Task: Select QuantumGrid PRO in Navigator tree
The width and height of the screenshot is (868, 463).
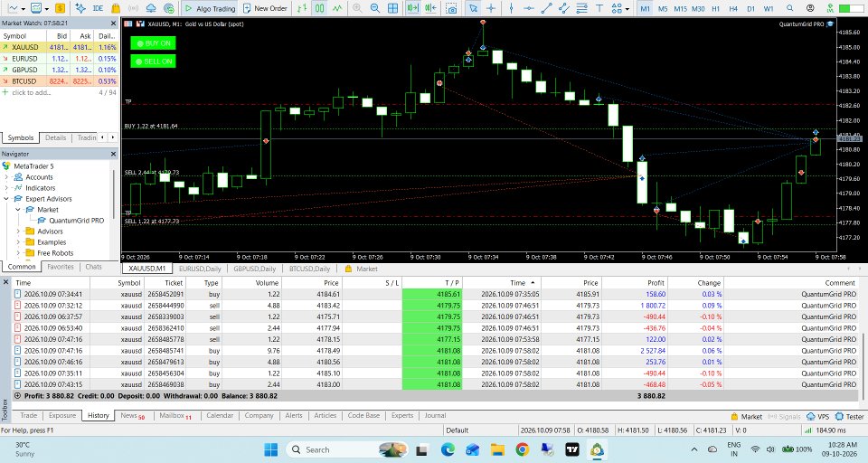Action: [x=76, y=221]
